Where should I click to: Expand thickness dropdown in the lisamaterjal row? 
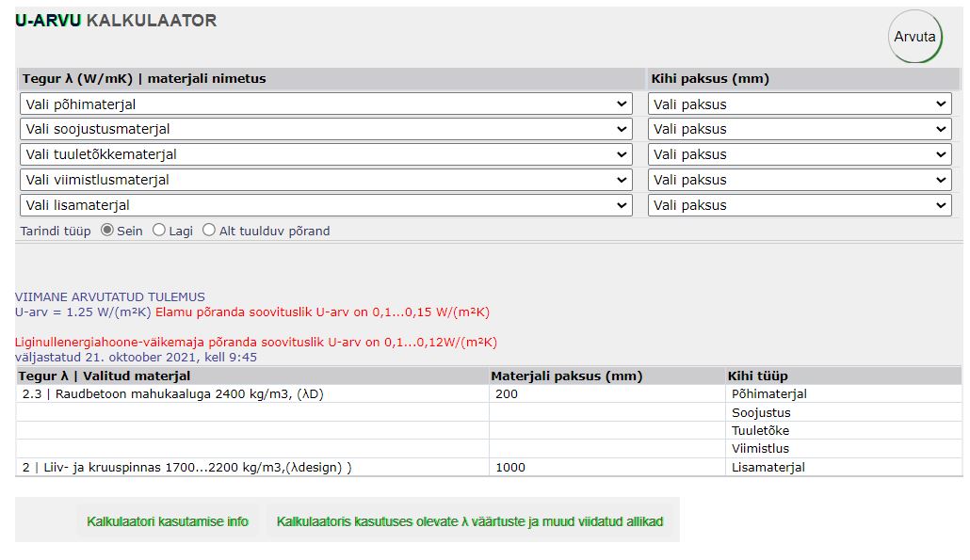point(800,206)
